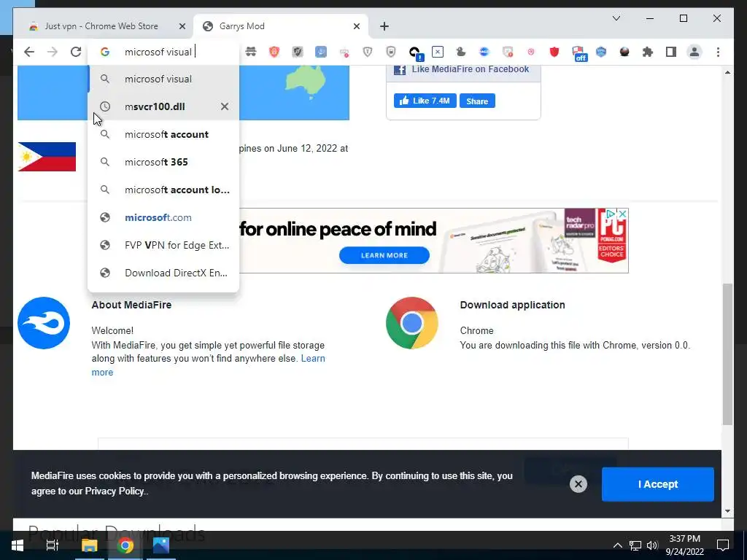Click the outlined shield extension with number

[368, 52]
